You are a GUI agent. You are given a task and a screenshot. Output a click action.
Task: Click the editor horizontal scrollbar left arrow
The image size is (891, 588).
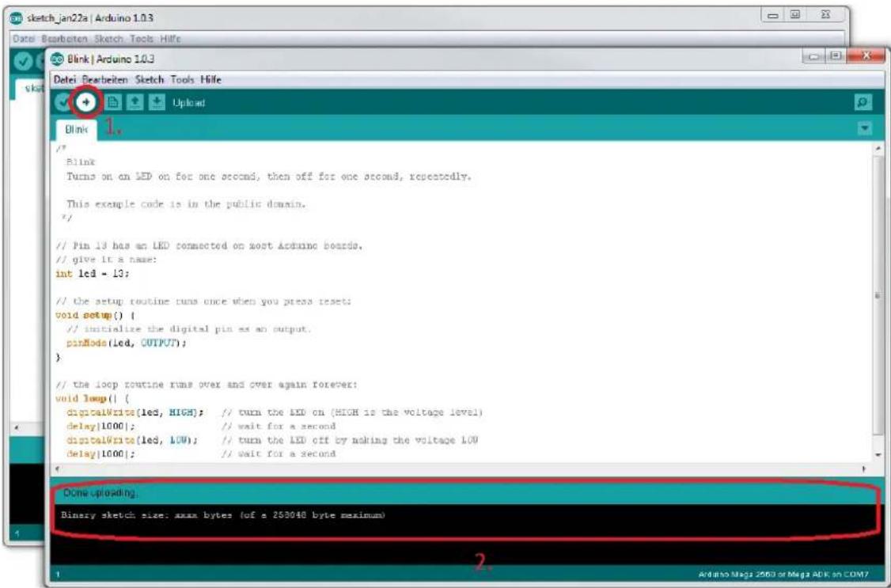tap(56, 469)
